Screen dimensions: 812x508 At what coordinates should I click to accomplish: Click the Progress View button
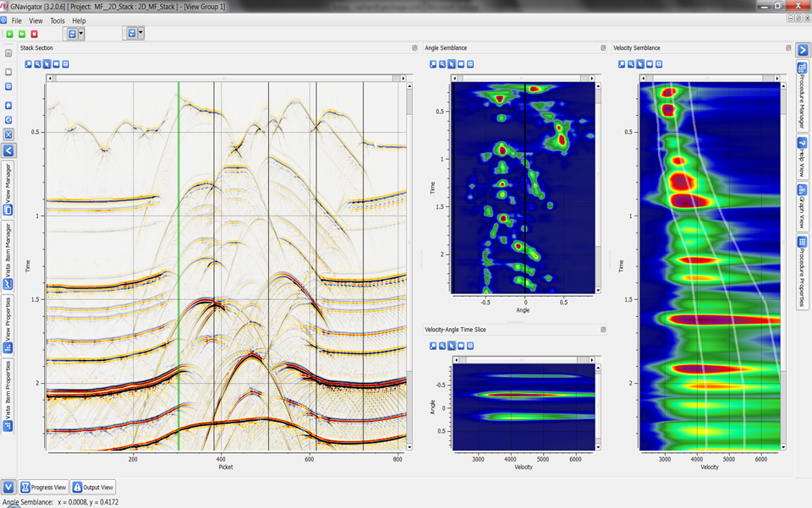click(43, 488)
